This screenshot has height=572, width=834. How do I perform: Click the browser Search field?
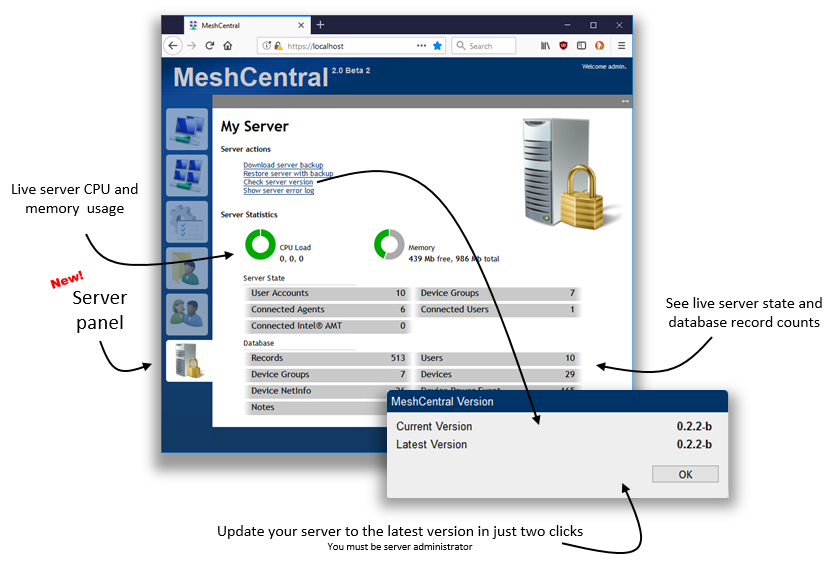click(x=483, y=46)
